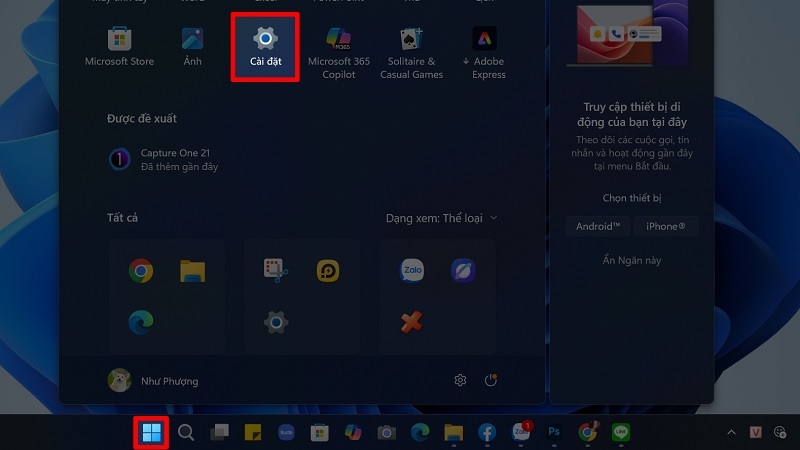Open Sticky Notes from the taskbar
The image size is (800, 450).
(x=253, y=433)
